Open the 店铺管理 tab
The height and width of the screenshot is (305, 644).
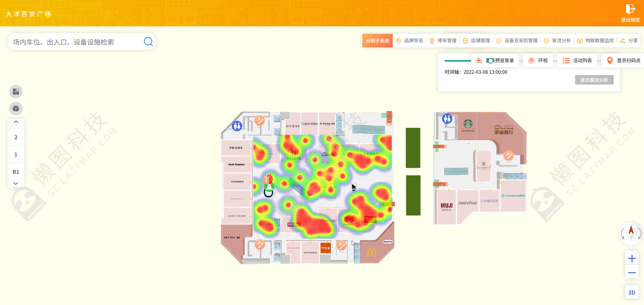(x=476, y=41)
